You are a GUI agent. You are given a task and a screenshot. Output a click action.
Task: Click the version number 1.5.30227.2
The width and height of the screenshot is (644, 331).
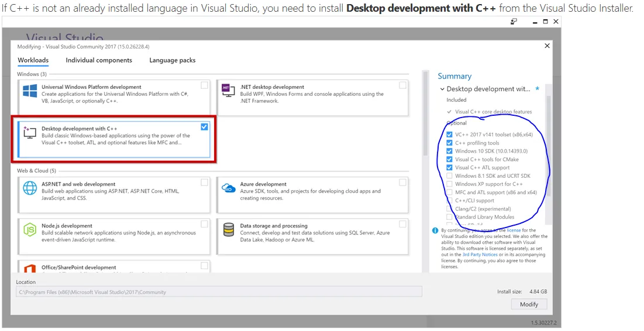tap(544, 323)
